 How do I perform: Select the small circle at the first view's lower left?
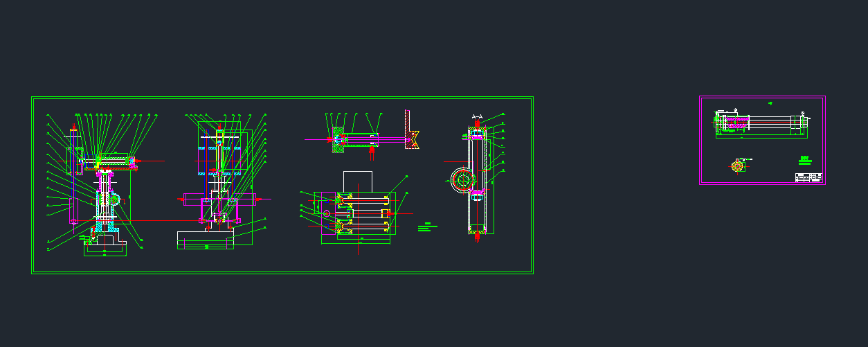pyautogui.click(x=73, y=222)
